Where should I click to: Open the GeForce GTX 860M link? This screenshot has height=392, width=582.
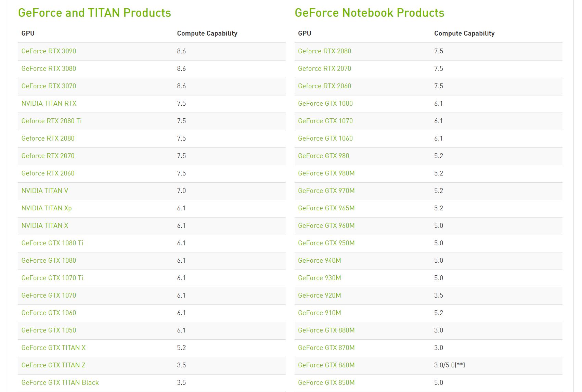click(x=326, y=365)
